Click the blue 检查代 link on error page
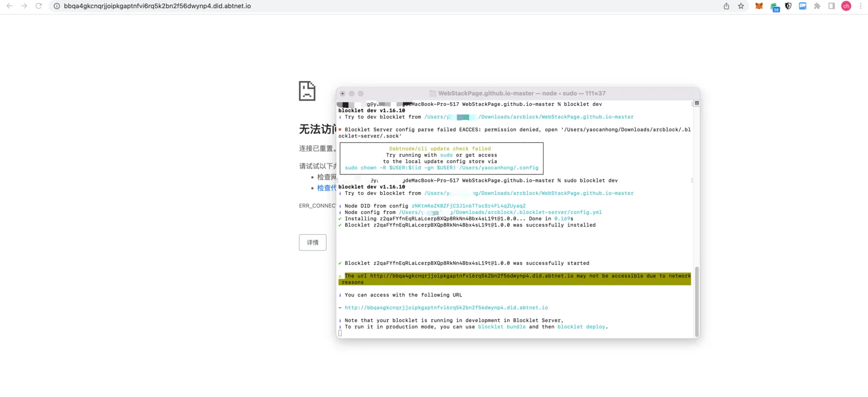Screen dimensions: 868x397 click(327, 188)
